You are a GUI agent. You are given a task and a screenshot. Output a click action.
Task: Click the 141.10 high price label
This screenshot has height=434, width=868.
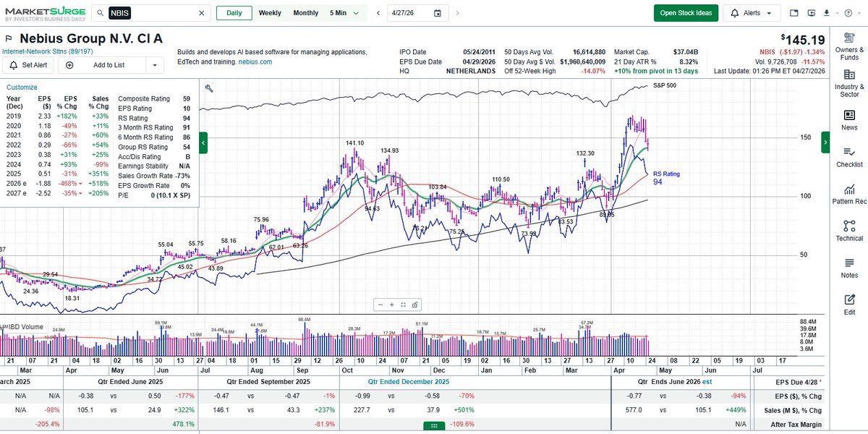pos(354,143)
